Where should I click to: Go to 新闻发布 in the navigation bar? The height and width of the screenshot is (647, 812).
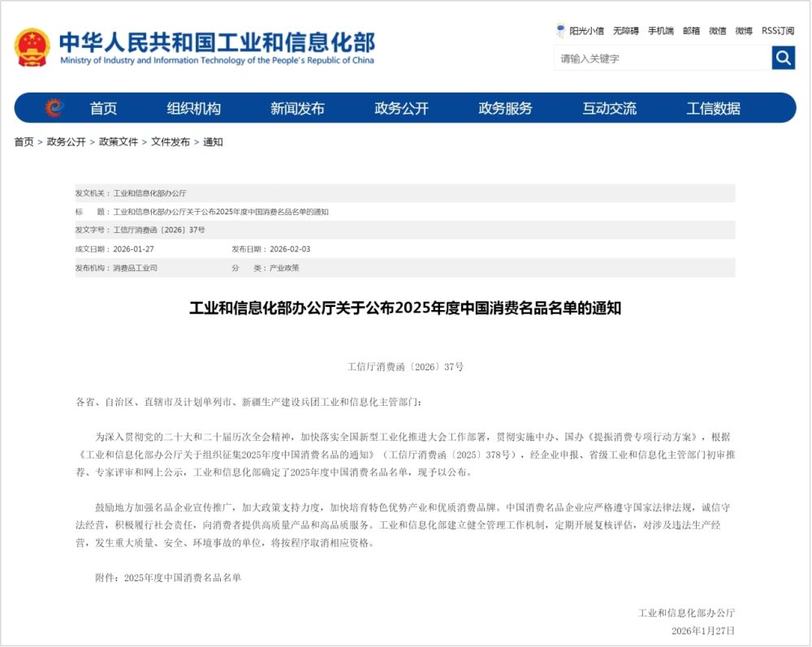(297, 109)
